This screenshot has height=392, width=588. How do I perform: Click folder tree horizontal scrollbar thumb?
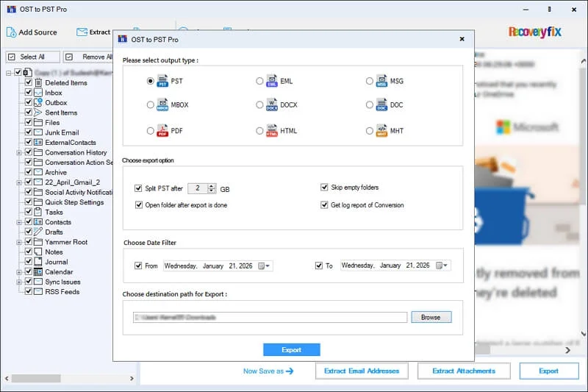click(x=36, y=379)
